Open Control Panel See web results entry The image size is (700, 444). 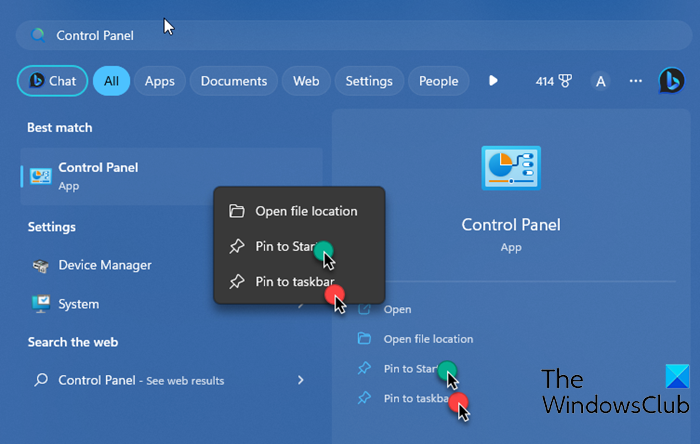pos(171,380)
